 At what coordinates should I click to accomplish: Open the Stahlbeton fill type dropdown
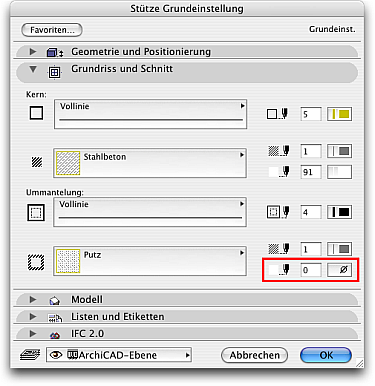click(150, 163)
